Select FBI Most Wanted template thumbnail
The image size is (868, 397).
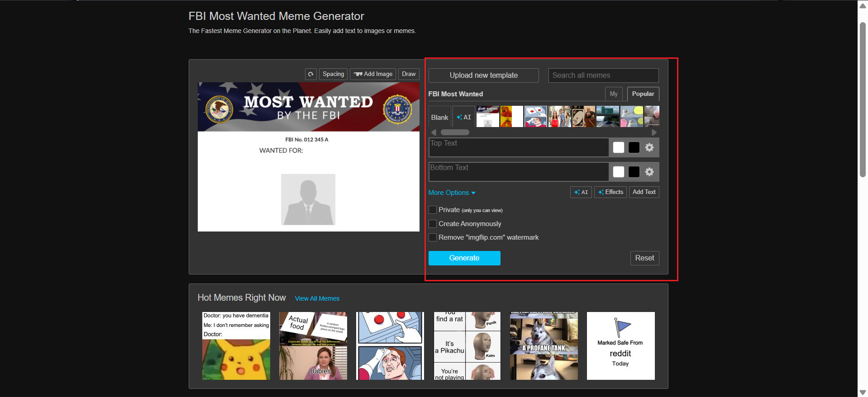[x=488, y=117]
